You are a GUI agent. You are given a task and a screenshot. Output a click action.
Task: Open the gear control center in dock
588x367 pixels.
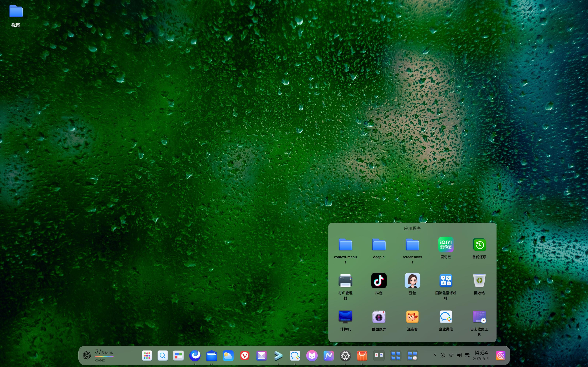345,356
